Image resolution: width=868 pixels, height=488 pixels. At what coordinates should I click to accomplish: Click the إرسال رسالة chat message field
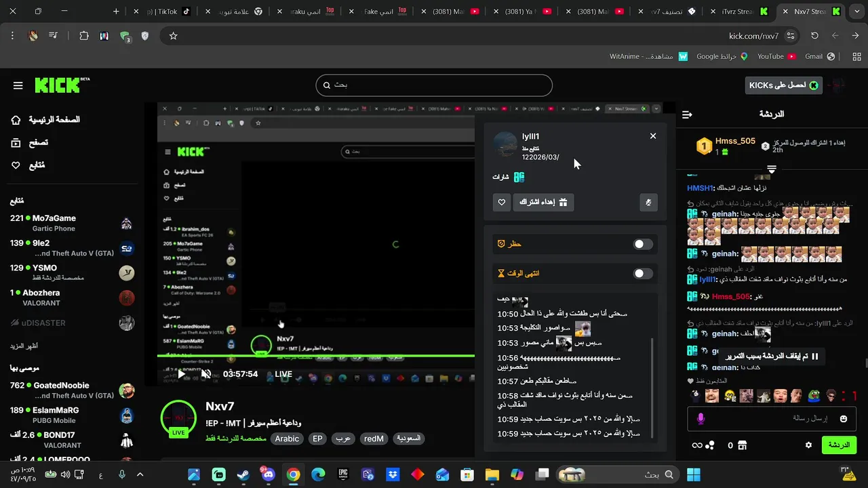pos(773,419)
